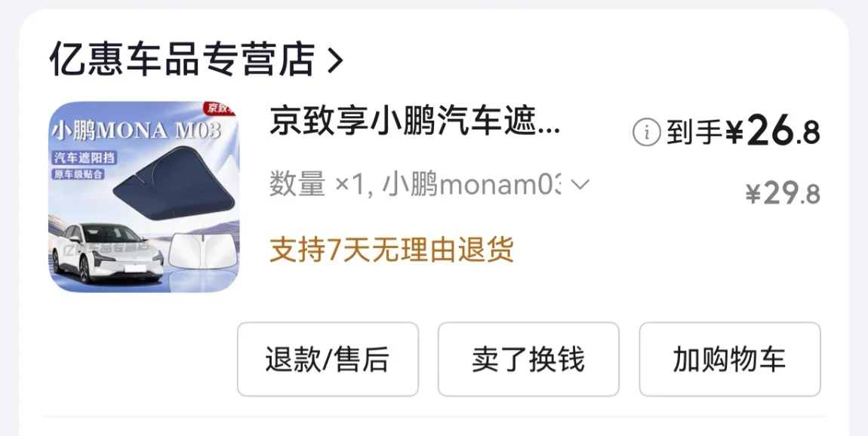868x436 pixels.
Task: Click the 汽车遮阳挡 label in the product image
Action: tap(85, 158)
